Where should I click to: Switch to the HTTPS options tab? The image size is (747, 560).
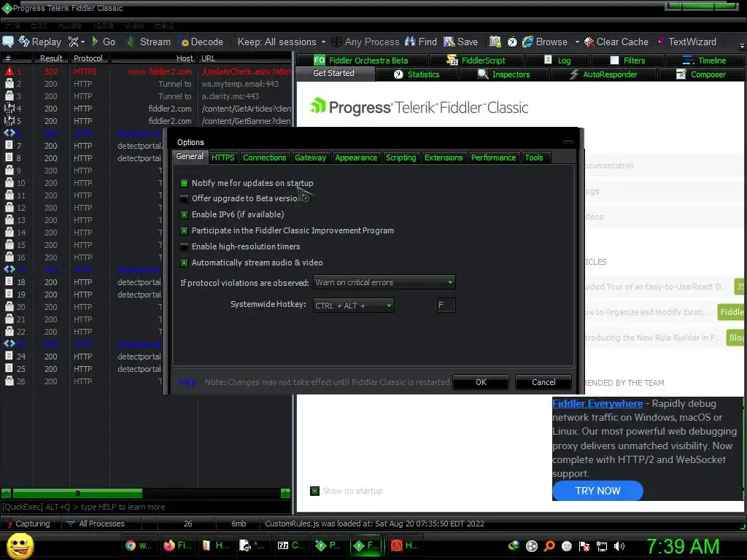click(x=223, y=157)
